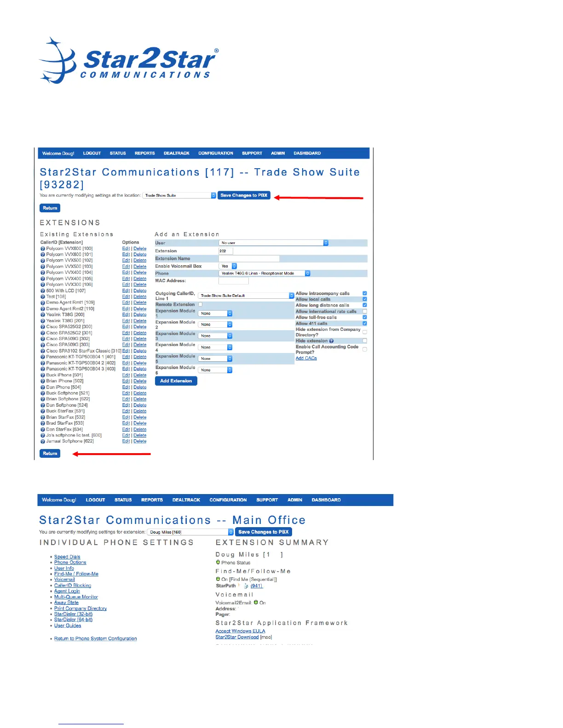Click help icon beside Cisco SPA3102 StarFax Classic
Image resolution: width=563 pixels, height=728 pixels.
pos(43,351)
